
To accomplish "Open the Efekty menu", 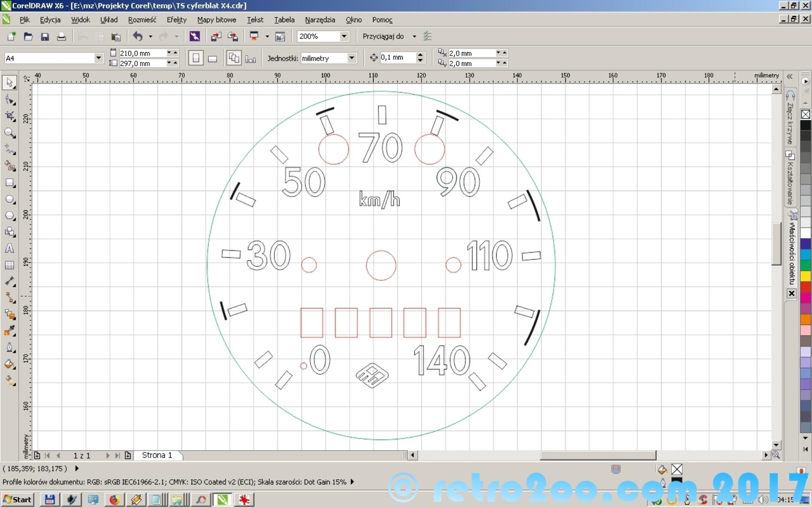I will [176, 20].
